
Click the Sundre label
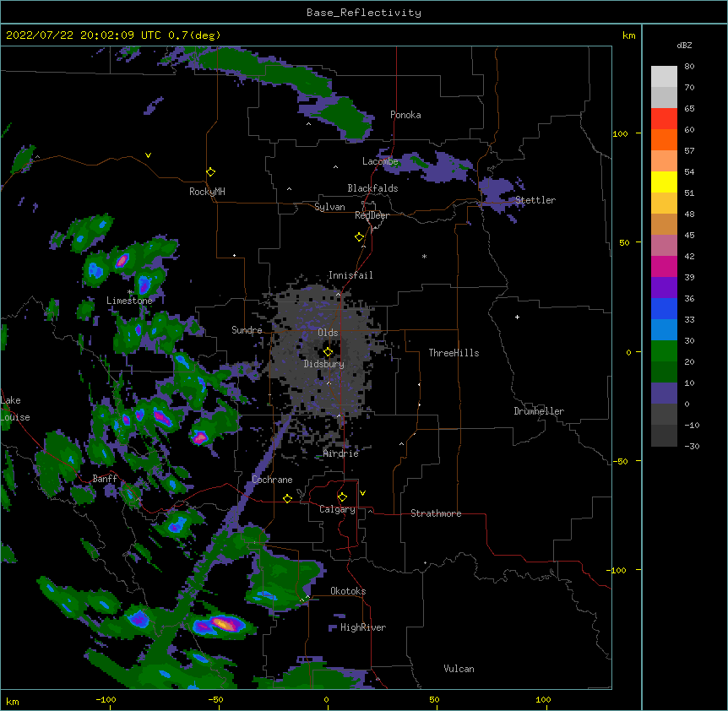point(247,330)
